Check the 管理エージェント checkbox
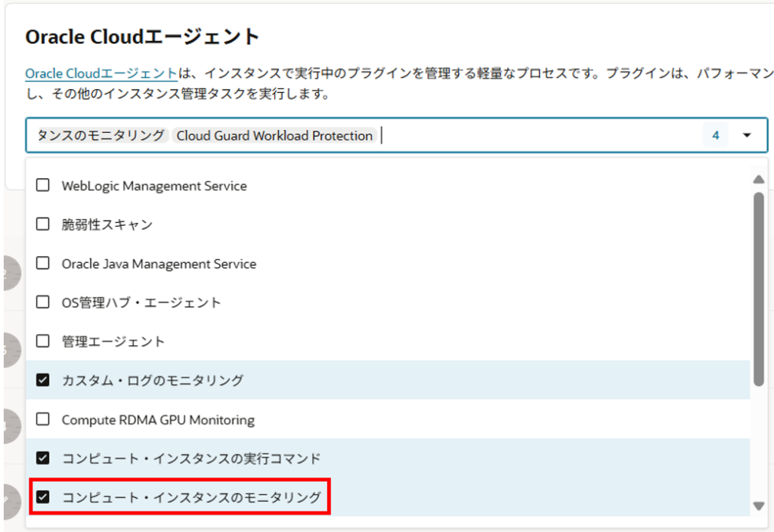This screenshot has width=774, height=532. 43,342
